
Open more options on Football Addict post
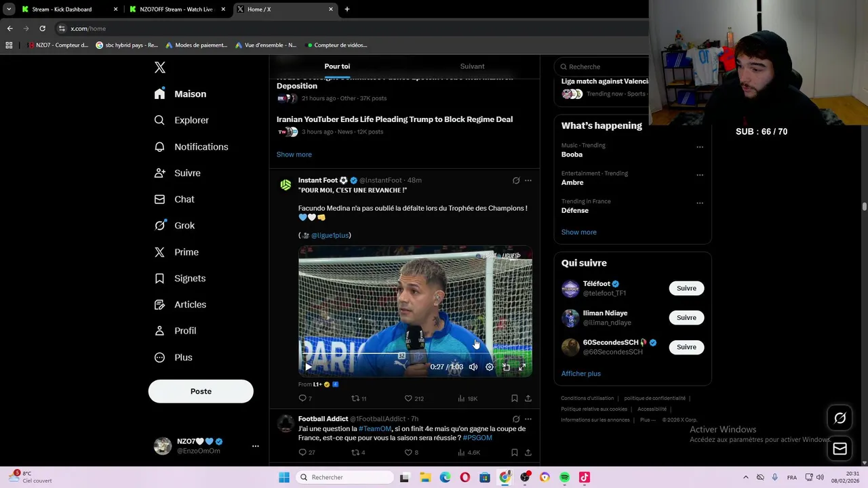(528, 419)
